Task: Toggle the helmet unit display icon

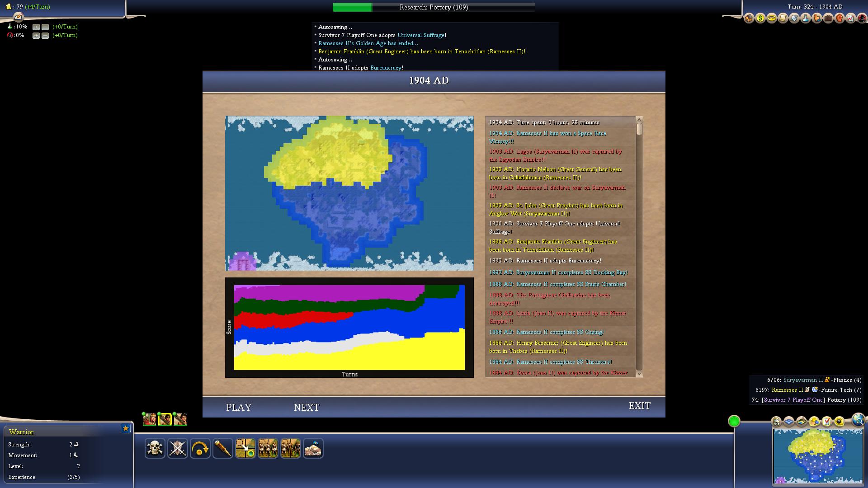Action: click(x=777, y=422)
